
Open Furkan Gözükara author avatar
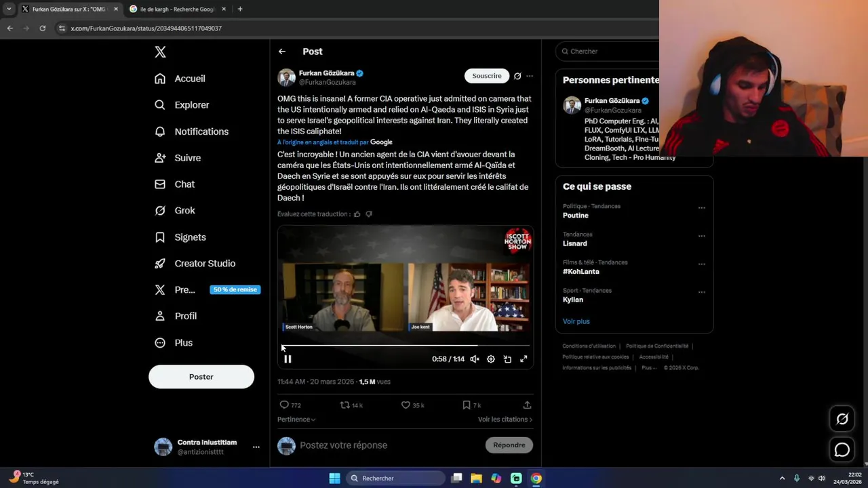coord(287,77)
